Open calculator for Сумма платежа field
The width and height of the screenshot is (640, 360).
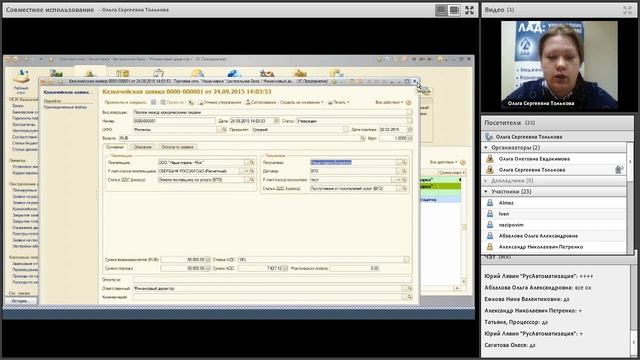(208, 268)
